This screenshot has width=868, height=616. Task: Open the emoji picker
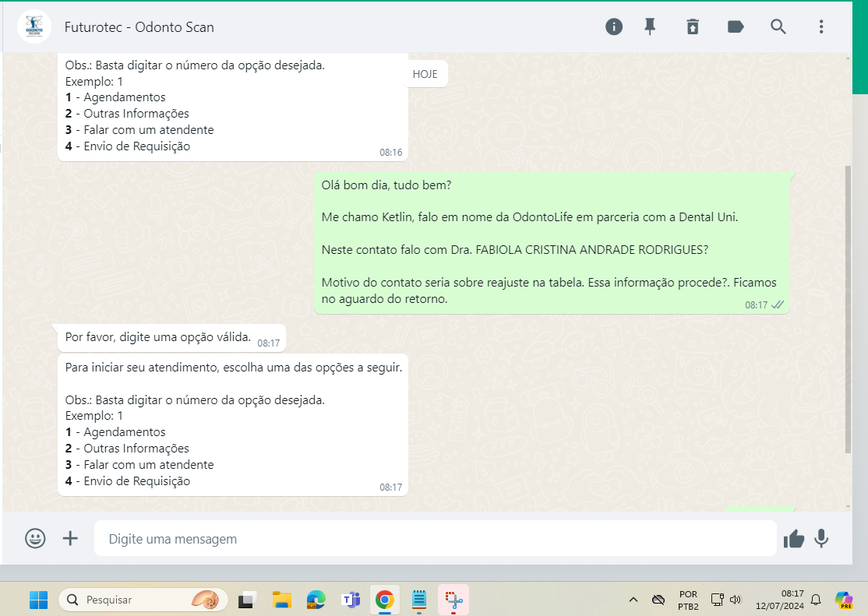35,538
